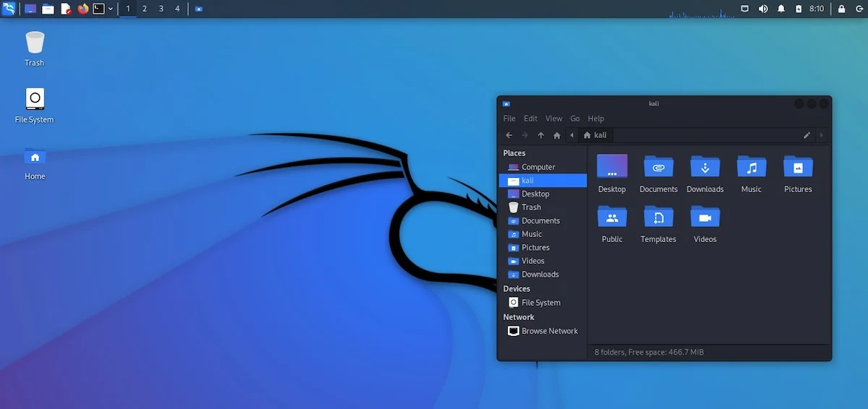Select the Pictures folder icon
Screen dimensions: 868x409
coord(798,173)
